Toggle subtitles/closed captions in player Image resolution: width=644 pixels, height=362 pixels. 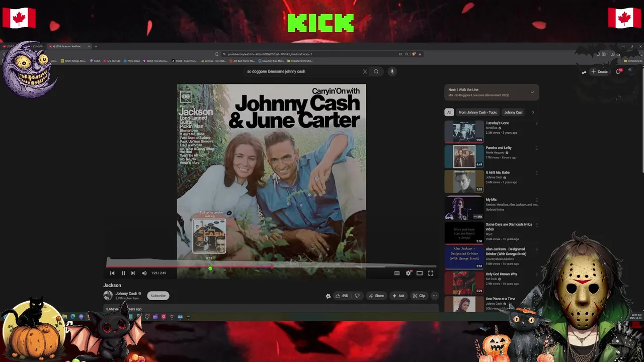397,273
